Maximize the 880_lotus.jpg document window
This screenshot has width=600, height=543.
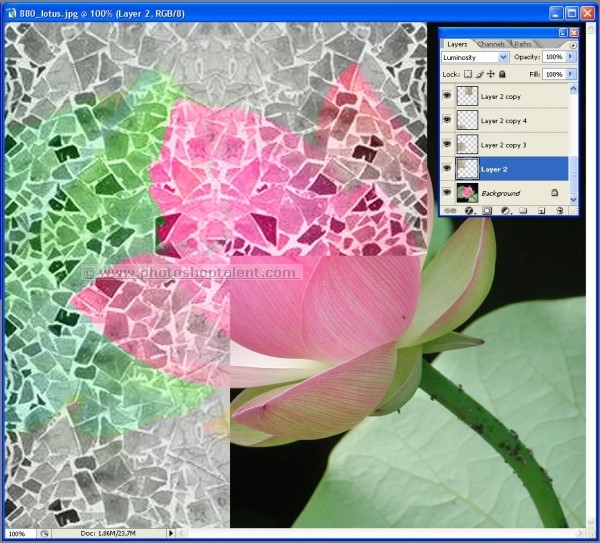(572, 13)
